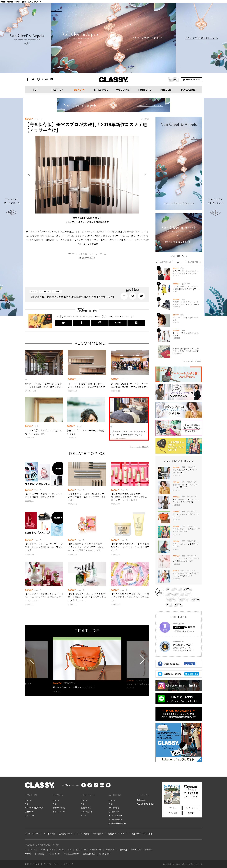This screenshot has width=227, height=868.
Task: Open the LINE CLASSY. sidebar banner
Action: pyautogui.click(x=179, y=699)
